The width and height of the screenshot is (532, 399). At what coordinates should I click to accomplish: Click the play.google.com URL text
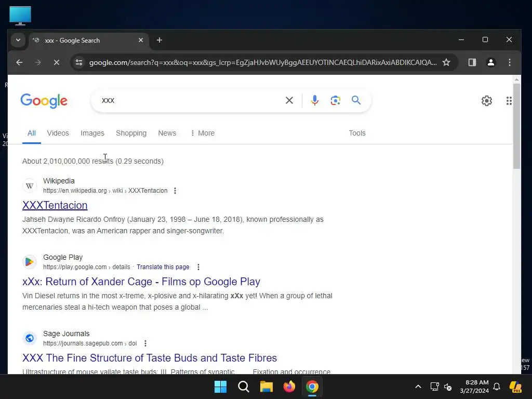[87, 267]
